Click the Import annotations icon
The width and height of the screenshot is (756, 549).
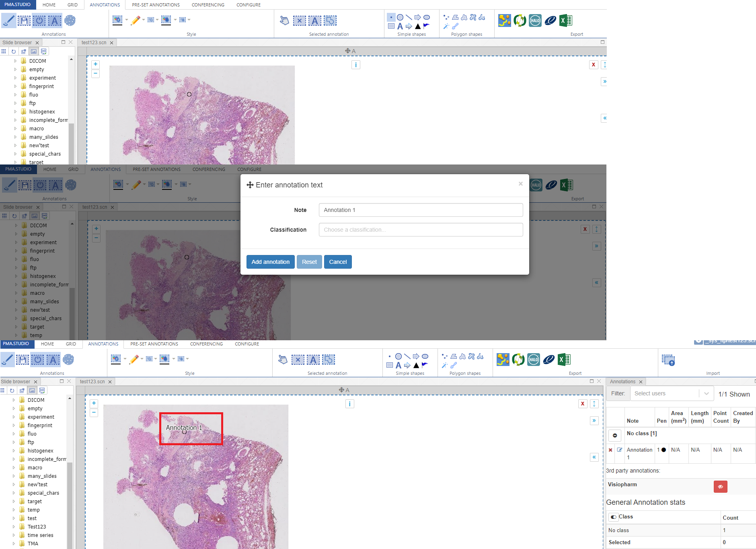(668, 360)
